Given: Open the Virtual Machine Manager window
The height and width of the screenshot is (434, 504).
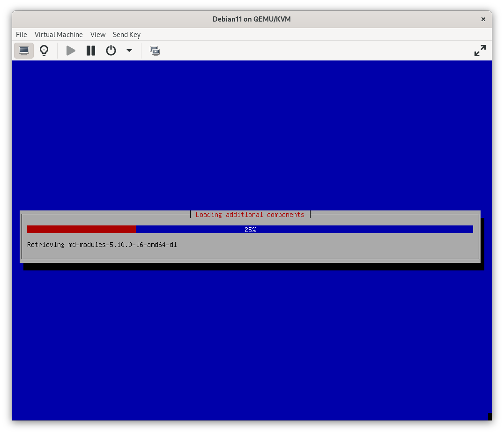Looking at the screenshot, I should (x=155, y=50).
